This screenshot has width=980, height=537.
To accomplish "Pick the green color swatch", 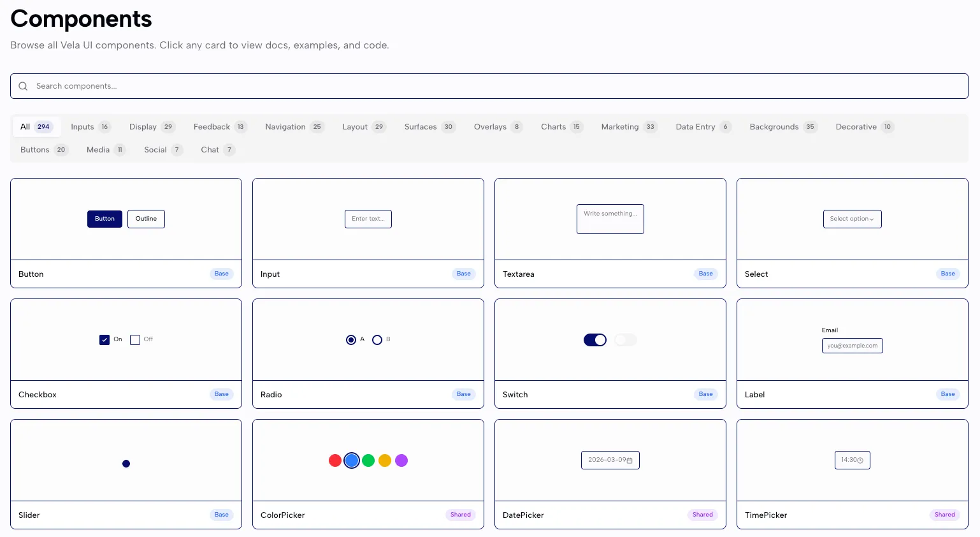I will coord(368,460).
